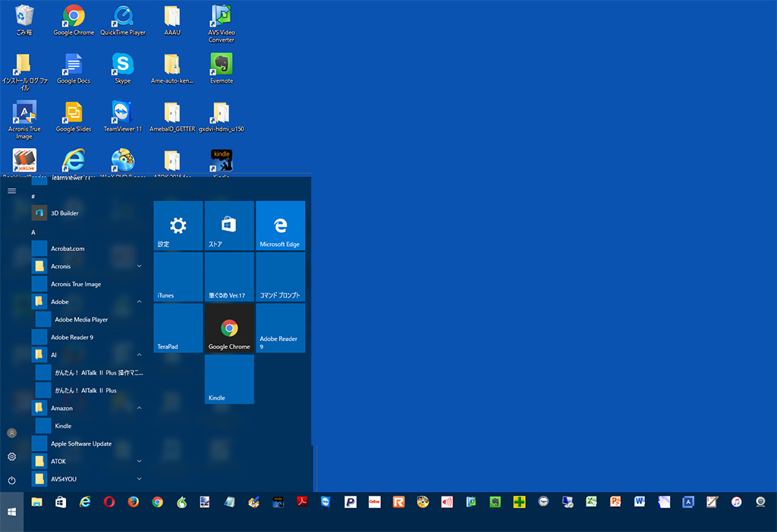Open Word from the taskbar

[x=639, y=502]
